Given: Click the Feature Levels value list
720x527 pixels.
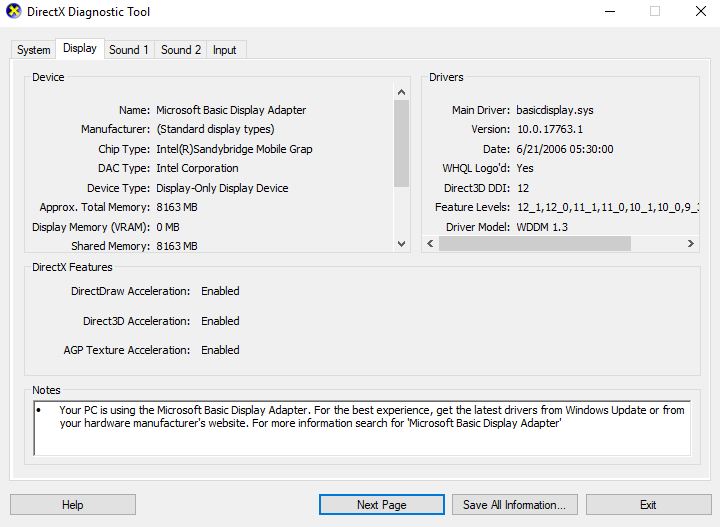Looking at the screenshot, I should [x=608, y=207].
